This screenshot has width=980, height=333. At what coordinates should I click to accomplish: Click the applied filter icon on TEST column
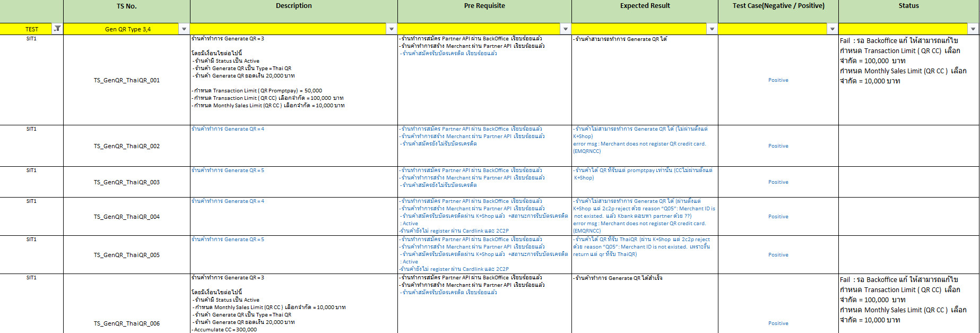pos(57,29)
